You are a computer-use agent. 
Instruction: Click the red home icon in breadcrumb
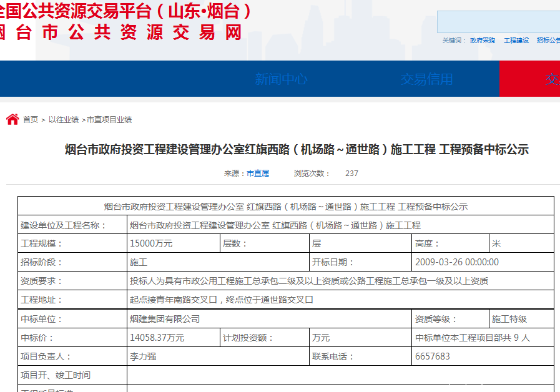pos(12,119)
